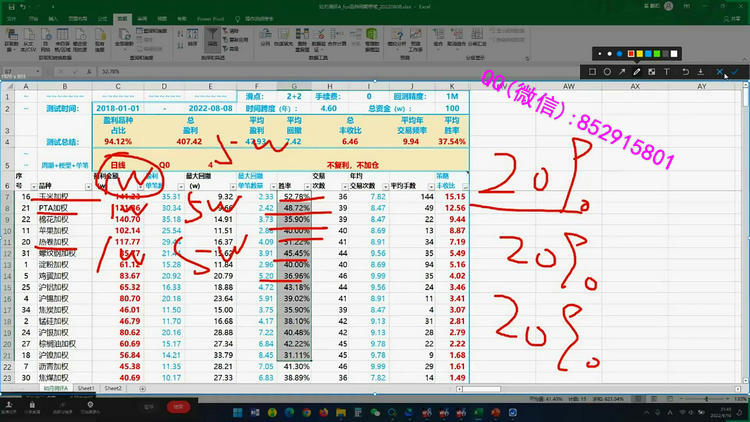Choose the medium brush size dot
The image size is (750, 422).
coord(609,53)
